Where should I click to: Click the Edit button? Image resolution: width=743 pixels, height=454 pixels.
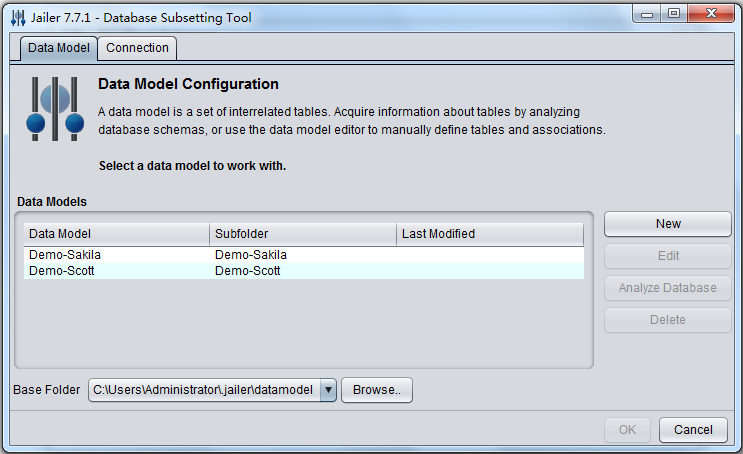[x=668, y=256]
